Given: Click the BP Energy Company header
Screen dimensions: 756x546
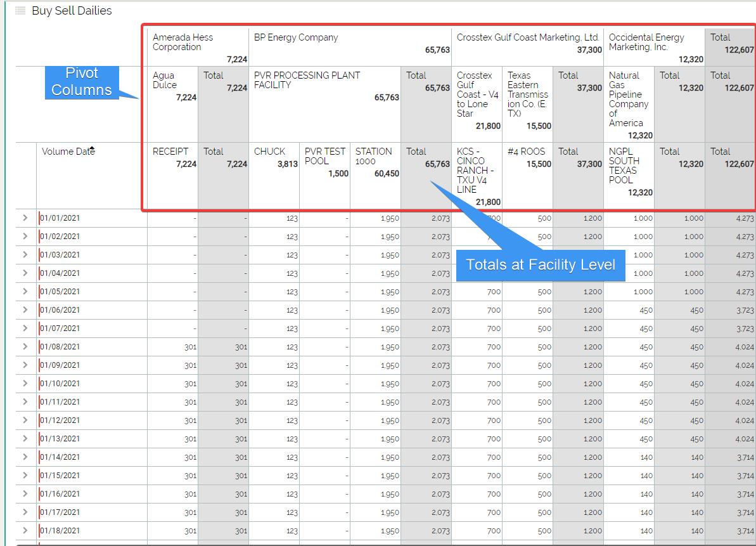Looking at the screenshot, I should pyautogui.click(x=296, y=38).
